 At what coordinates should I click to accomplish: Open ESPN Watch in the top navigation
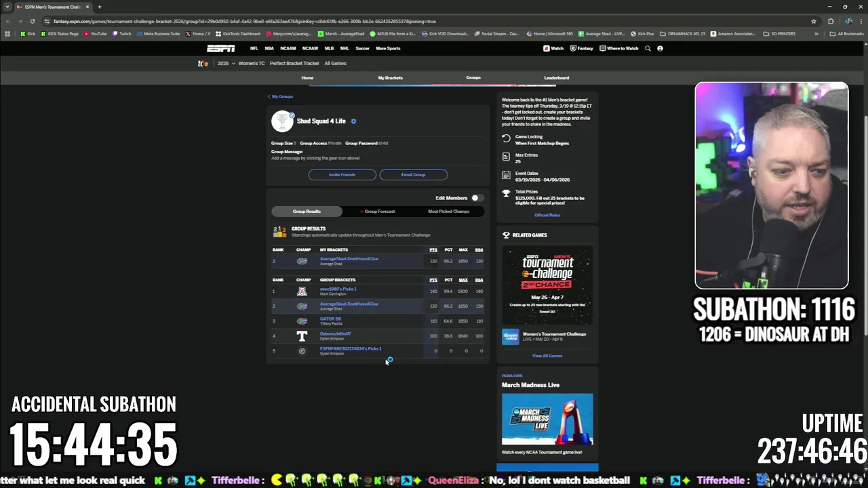click(x=553, y=48)
